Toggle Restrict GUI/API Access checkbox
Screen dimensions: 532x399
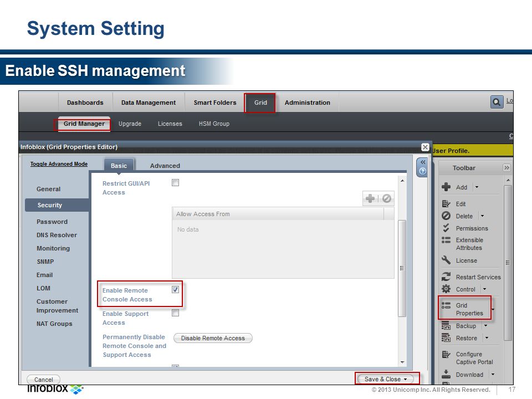176,183
